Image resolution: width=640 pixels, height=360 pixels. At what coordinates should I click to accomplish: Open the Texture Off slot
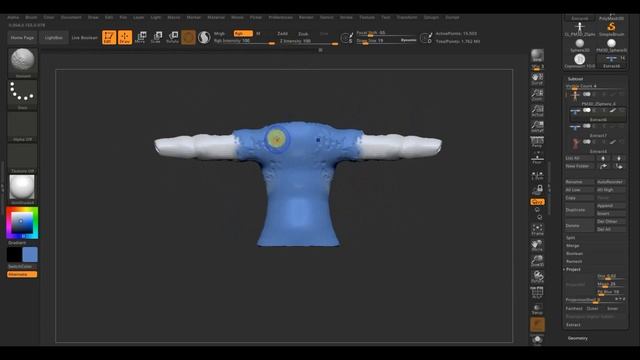click(22, 158)
